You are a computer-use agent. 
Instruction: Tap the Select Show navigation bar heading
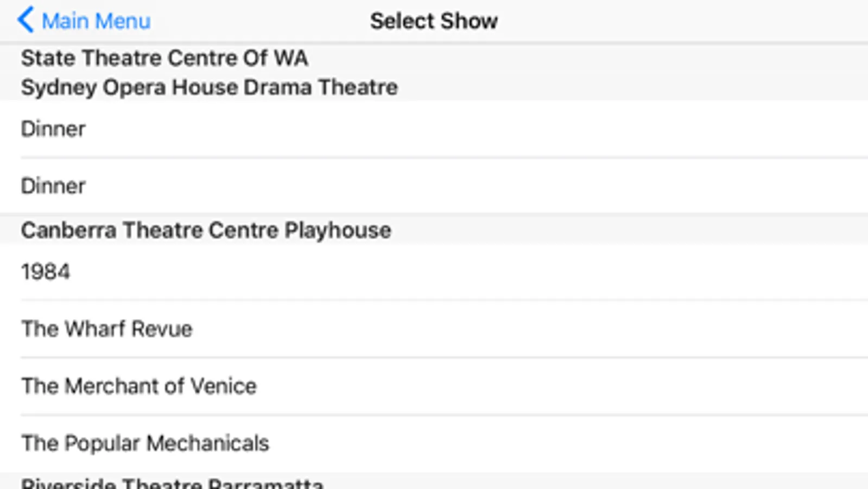tap(434, 21)
